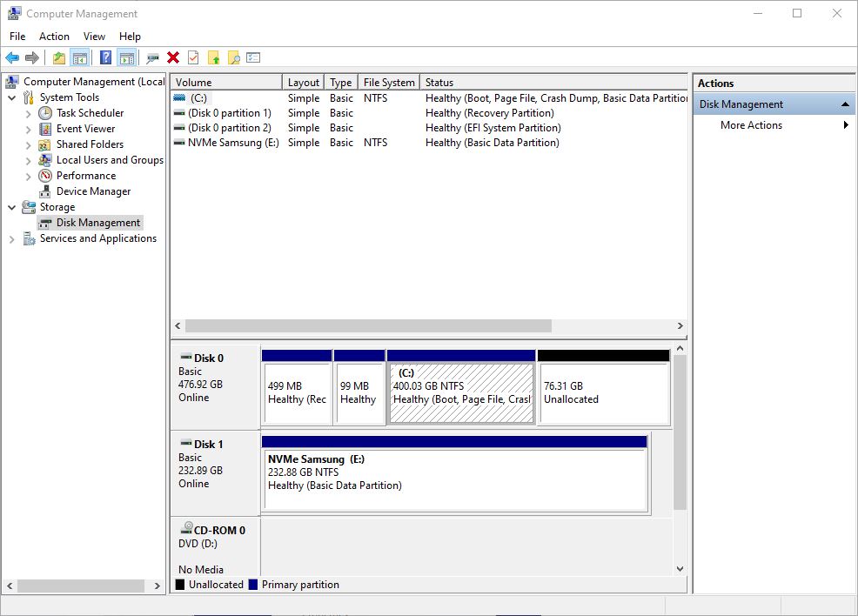Open Help via the question mark toolbar icon
This screenshot has width=858, height=616.
(x=104, y=57)
